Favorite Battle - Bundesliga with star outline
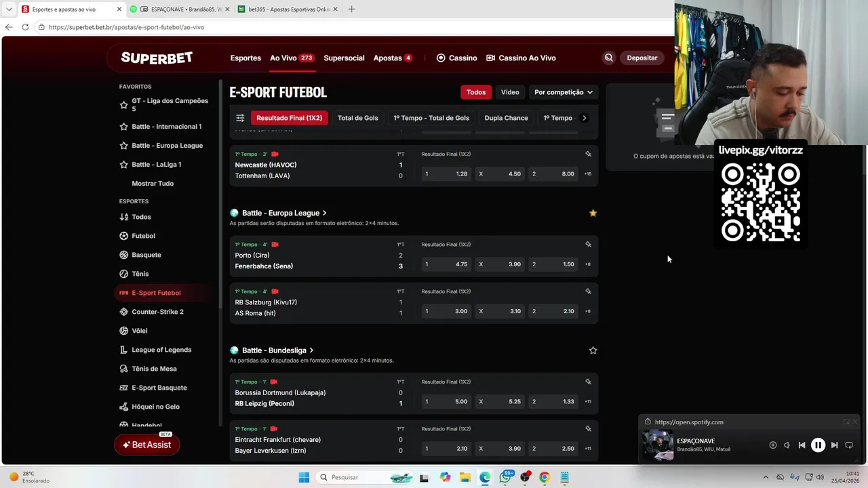The image size is (868, 488). click(593, 350)
